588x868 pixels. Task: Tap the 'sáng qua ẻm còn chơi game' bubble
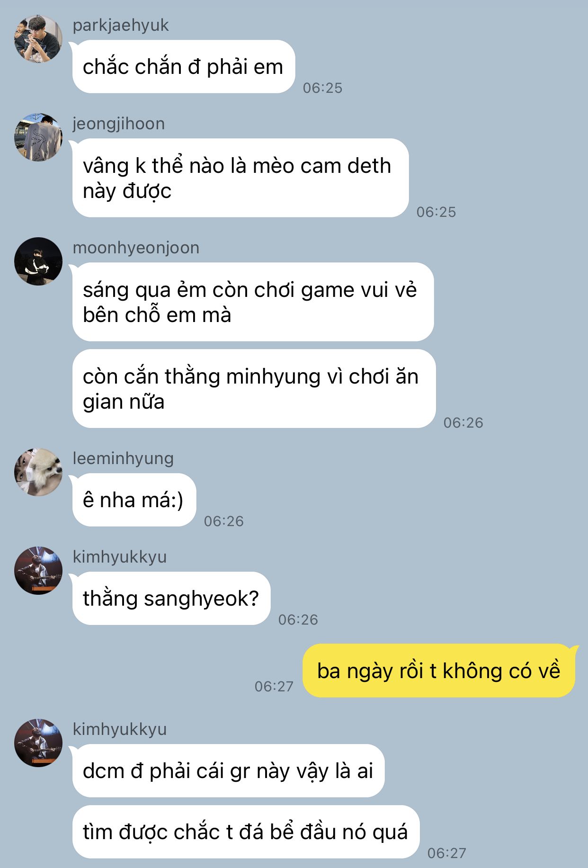pos(253,302)
